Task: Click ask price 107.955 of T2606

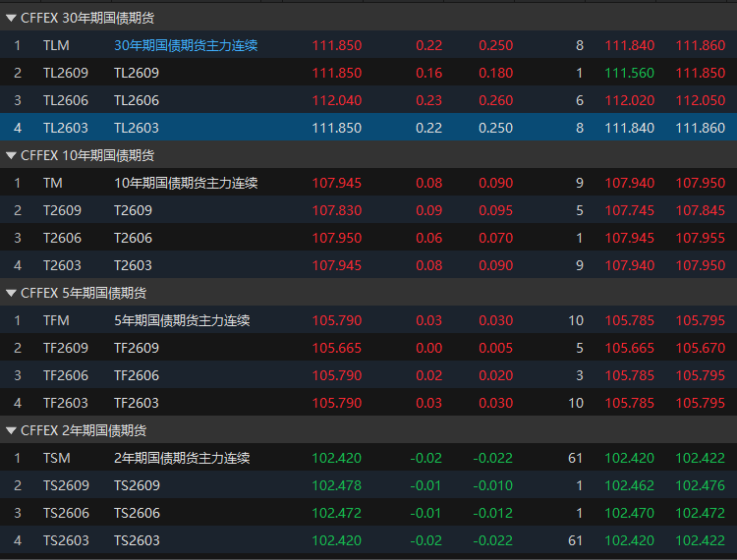Action: click(x=701, y=238)
